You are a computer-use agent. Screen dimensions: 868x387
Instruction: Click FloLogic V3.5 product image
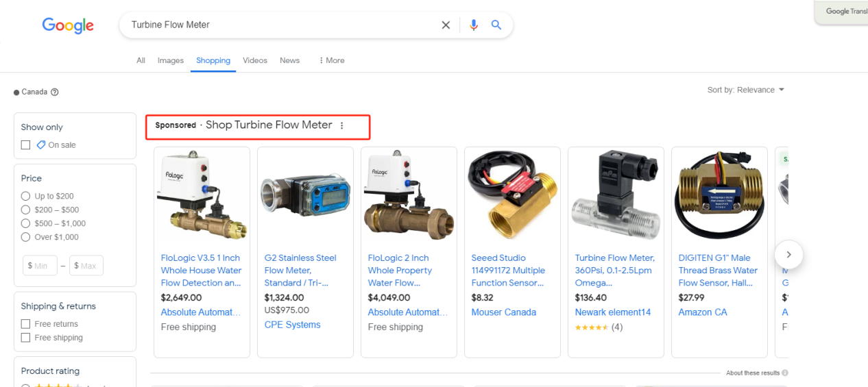[202, 196]
